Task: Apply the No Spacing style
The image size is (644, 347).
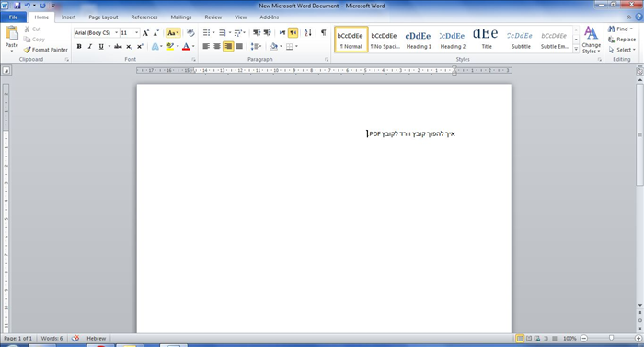Action: tap(385, 40)
